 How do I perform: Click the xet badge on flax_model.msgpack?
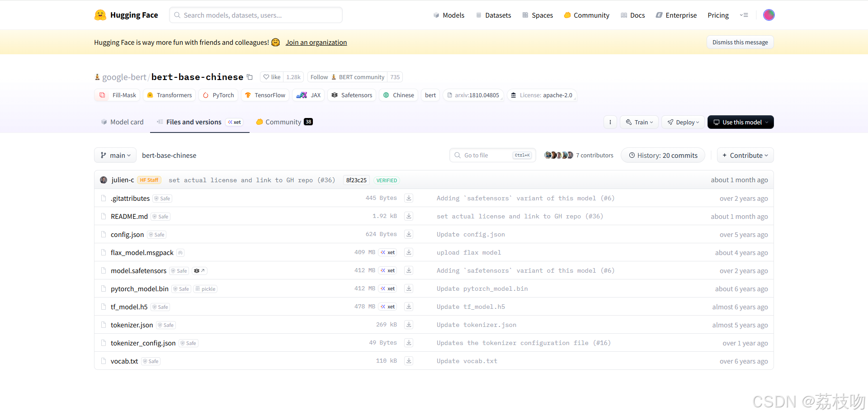click(x=388, y=252)
